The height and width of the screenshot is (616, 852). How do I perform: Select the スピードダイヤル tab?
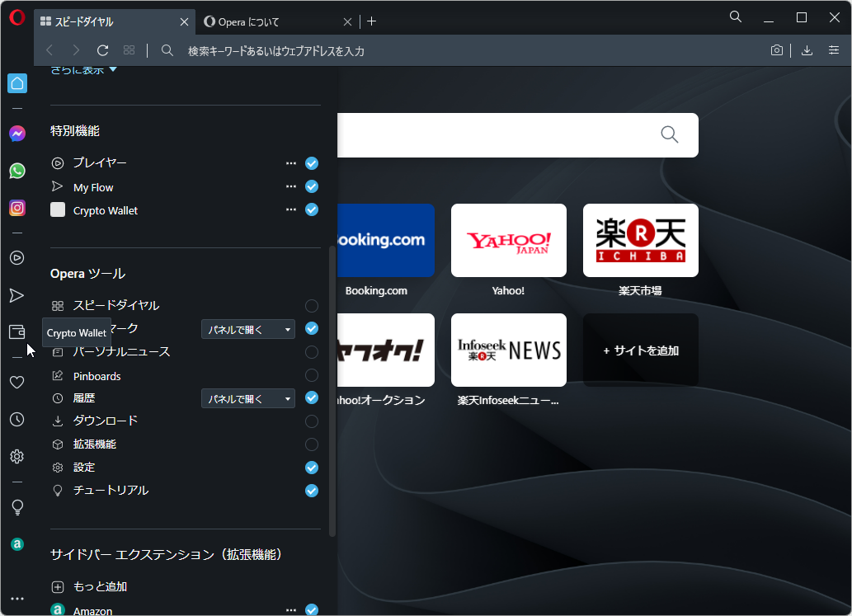[107, 22]
